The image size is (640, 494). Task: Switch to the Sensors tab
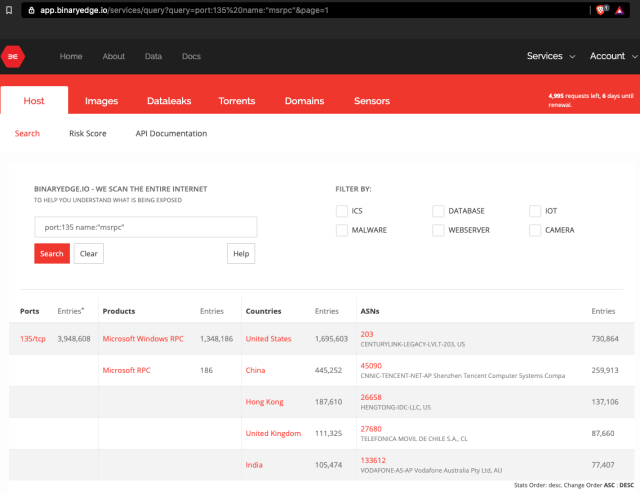pos(372,101)
